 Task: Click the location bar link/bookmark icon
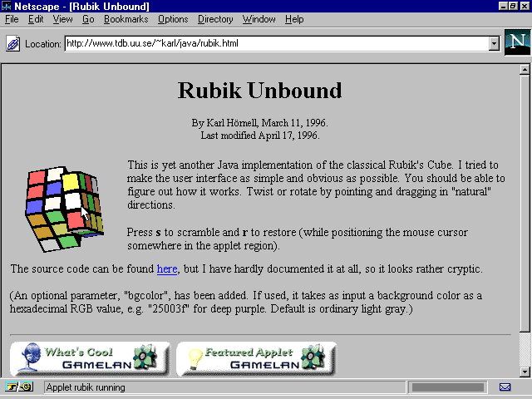13,43
